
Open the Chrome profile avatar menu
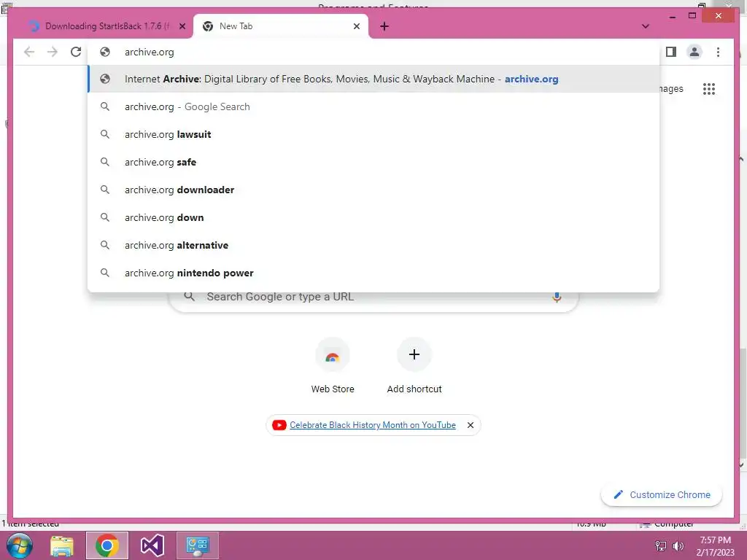pos(694,52)
